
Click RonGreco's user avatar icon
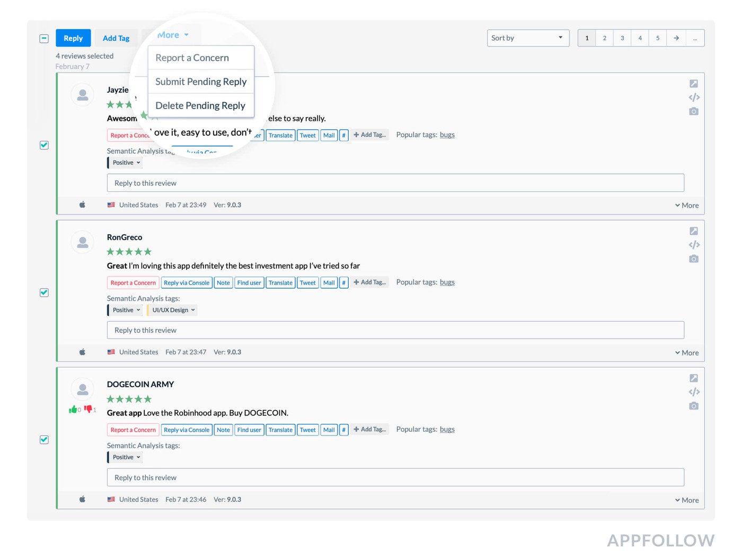point(83,243)
